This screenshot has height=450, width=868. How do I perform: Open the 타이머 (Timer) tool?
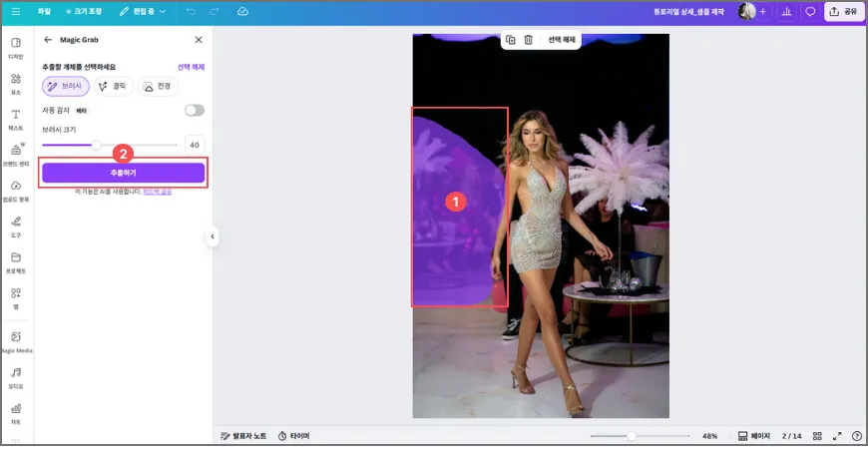(294, 436)
